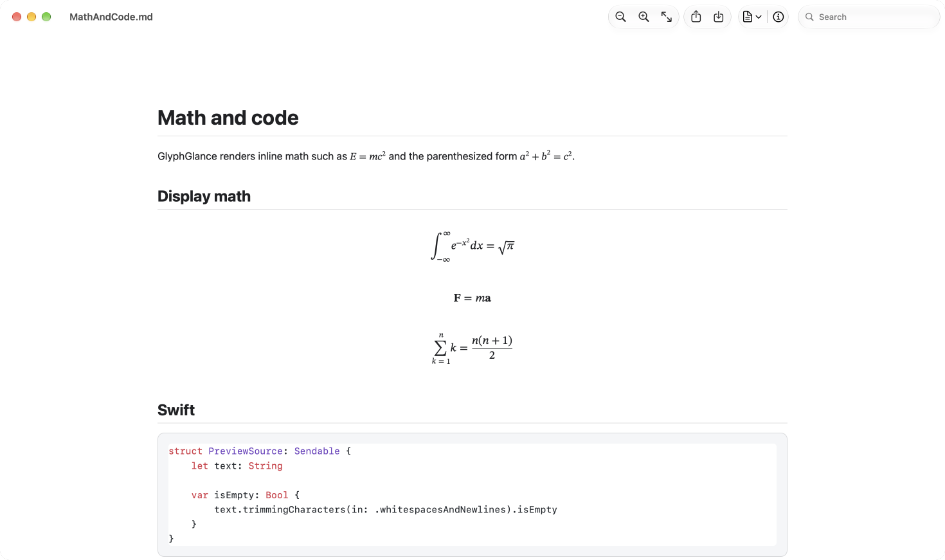
Task: Click the Gaussian integral equation
Action: pyautogui.click(x=473, y=246)
